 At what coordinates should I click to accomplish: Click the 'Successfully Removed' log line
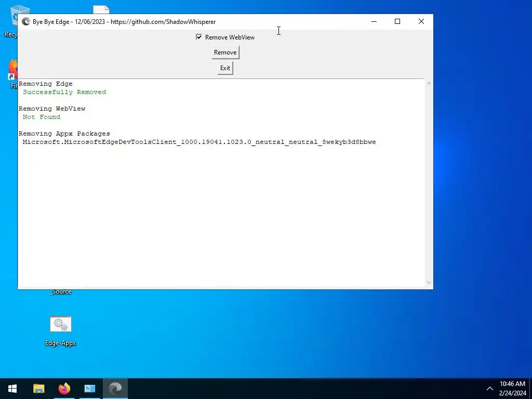[x=64, y=92]
